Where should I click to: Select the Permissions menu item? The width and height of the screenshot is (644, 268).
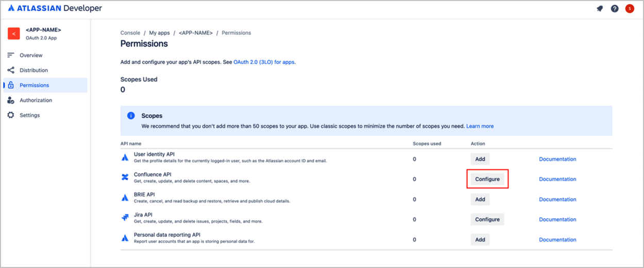pos(45,85)
